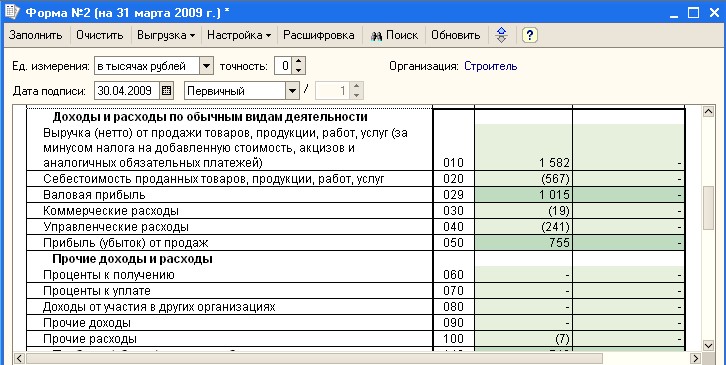726x365 pixels.
Task: Click the Строитель organization link
Action: (x=490, y=66)
